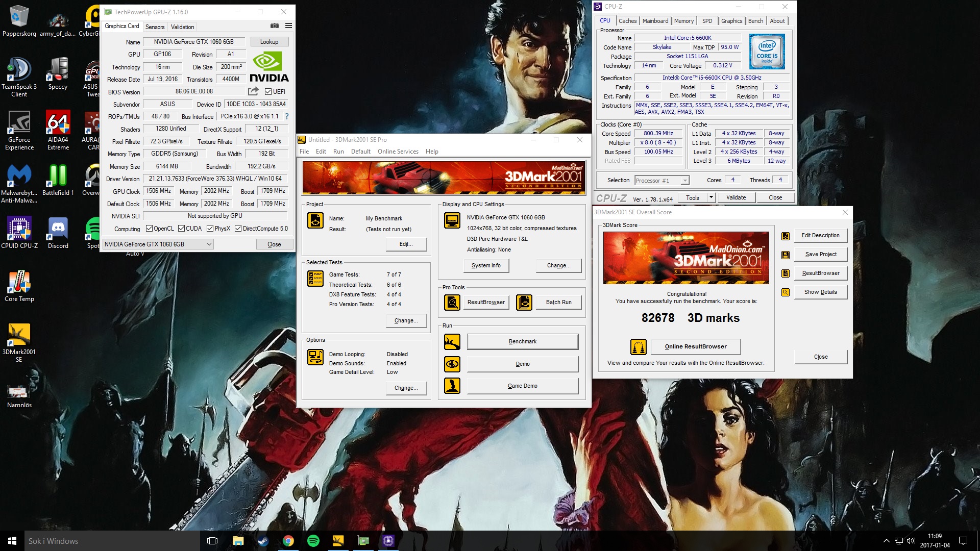Switch to the Mainboard tab in CPU-Z
980x551 pixels.
[x=655, y=21]
